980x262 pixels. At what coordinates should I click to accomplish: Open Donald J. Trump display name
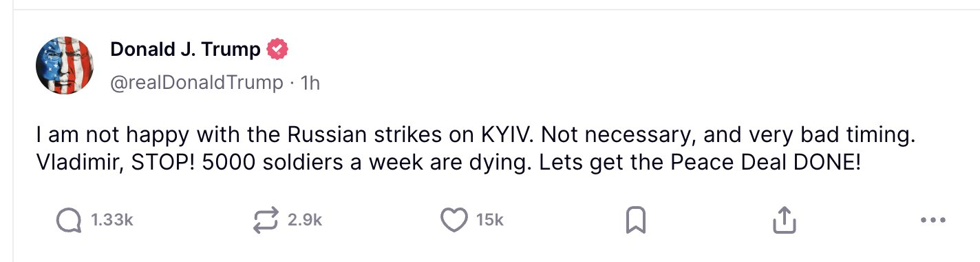185,50
